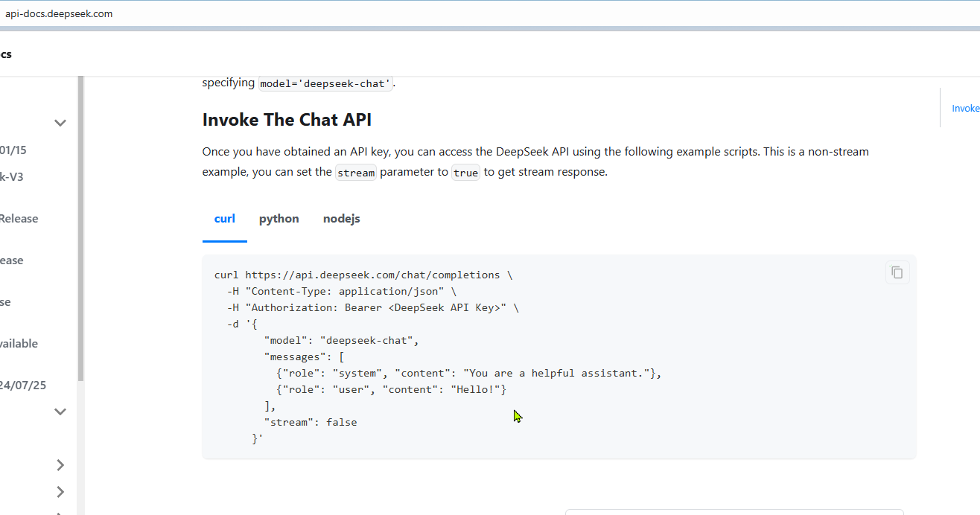Switch to the python tab
980x515 pixels.
(279, 219)
